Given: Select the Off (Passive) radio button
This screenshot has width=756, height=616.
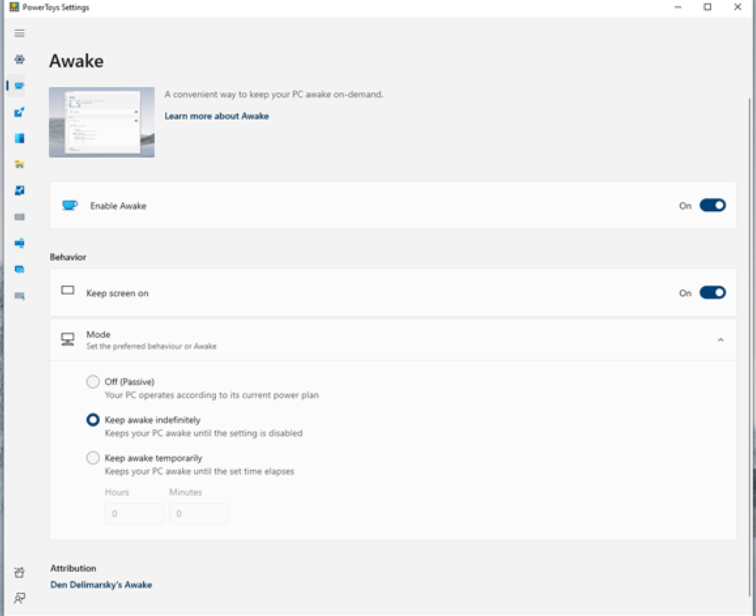Looking at the screenshot, I should 93,382.
